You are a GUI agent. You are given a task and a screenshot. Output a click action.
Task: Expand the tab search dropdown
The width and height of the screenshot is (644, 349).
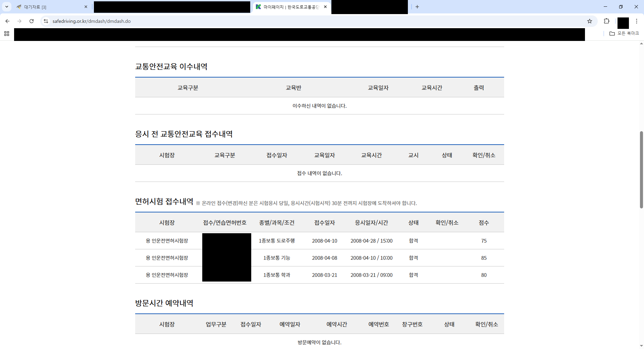point(7,7)
